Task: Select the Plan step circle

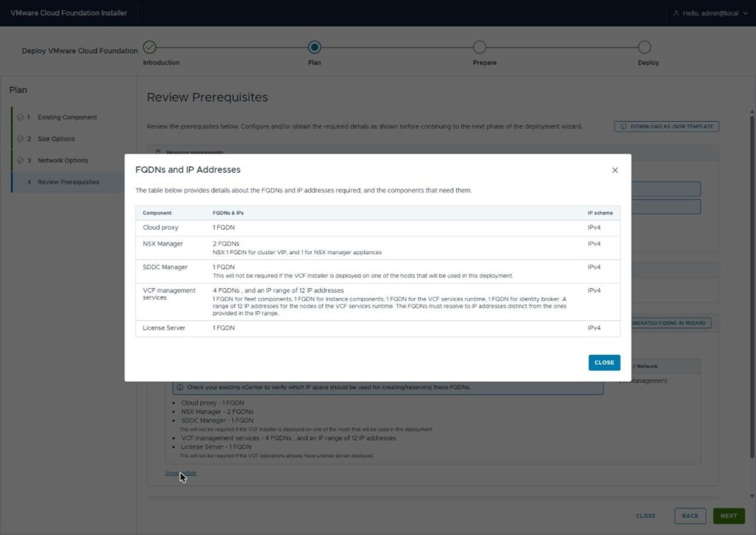Action: tap(315, 47)
